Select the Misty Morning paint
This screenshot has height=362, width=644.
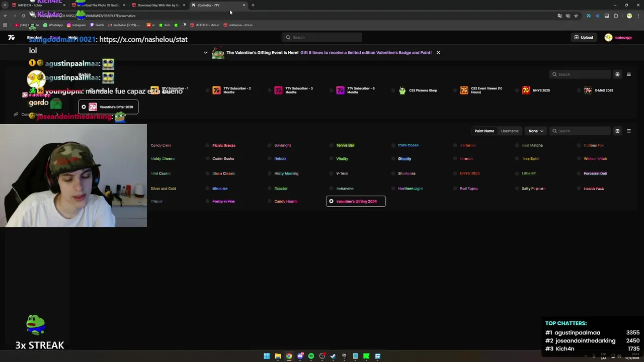coord(286,173)
